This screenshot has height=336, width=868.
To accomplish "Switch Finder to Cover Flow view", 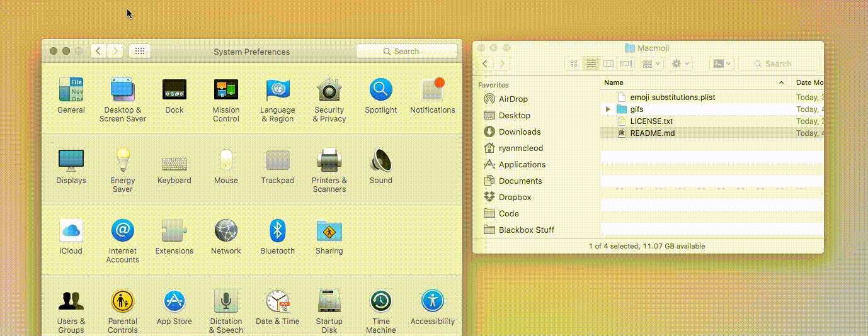I will coord(625,64).
